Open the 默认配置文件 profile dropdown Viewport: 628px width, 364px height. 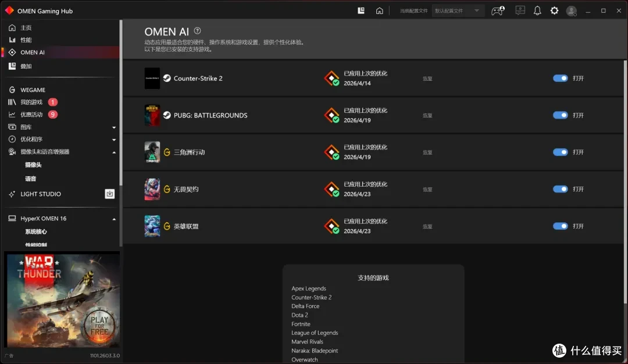458,11
